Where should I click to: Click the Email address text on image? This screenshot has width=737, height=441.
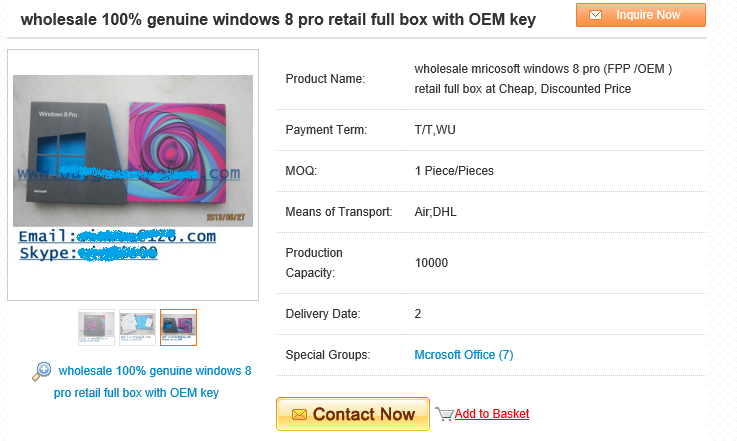118,237
